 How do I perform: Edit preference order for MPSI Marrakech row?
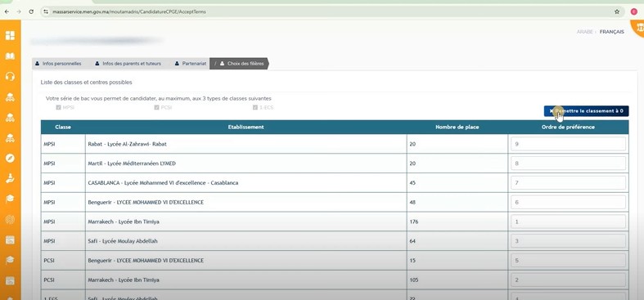(568, 222)
